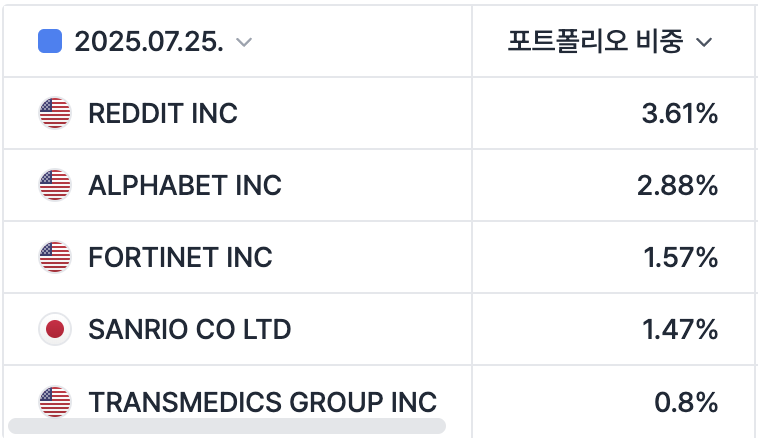Open TRANSMEDICS GROUP INC stock details
758x438 pixels.
(263, 402)
